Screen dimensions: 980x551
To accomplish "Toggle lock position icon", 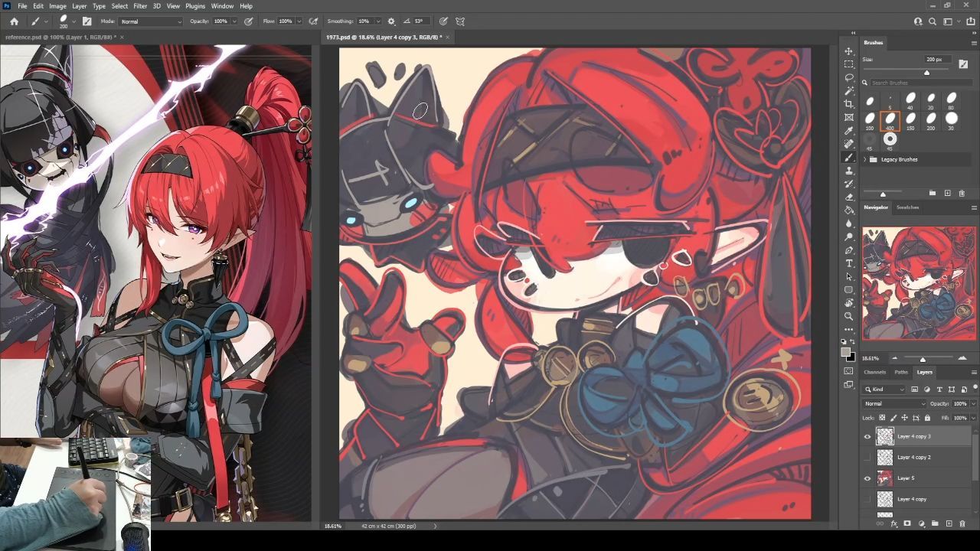I will coord(904,418).
